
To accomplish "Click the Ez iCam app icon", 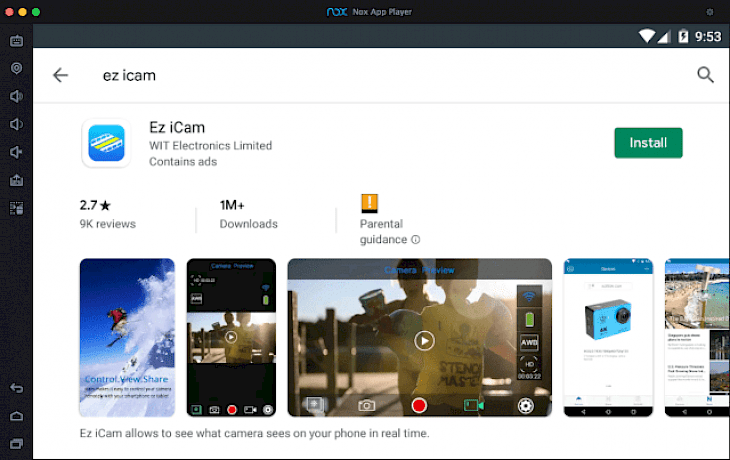I will (106, 143).
